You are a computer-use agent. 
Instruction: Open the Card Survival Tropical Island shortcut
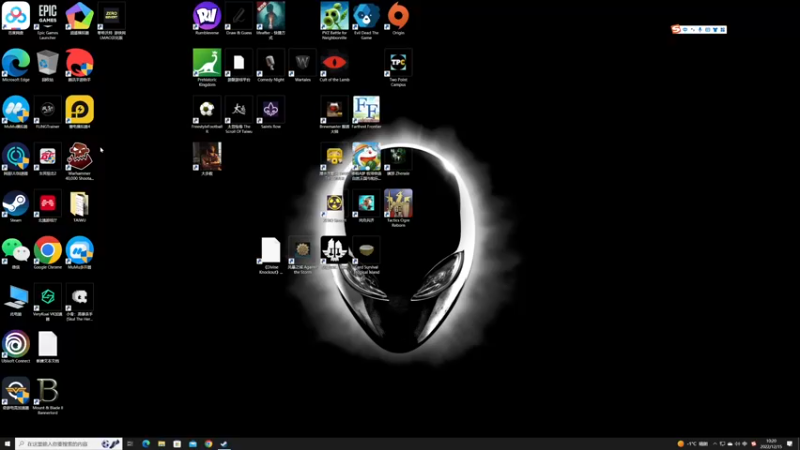[366, 255]
